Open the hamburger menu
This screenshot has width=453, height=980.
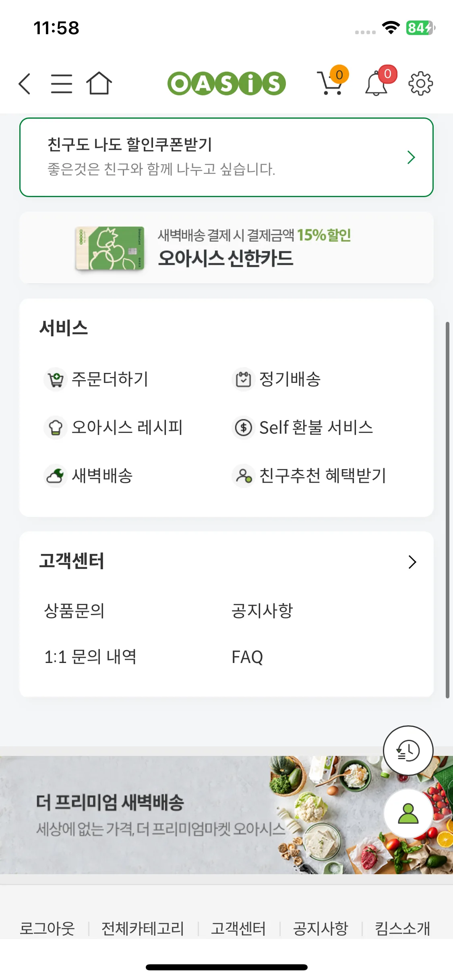coord(62,84)
